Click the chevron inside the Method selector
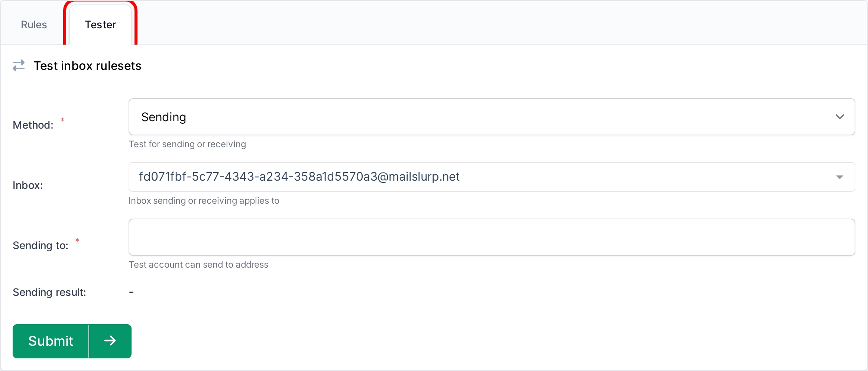The image size is (868, 371). point(840,117)
